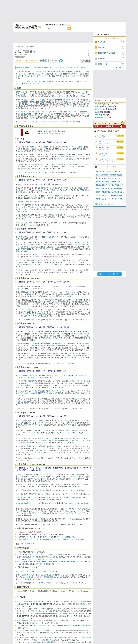Focus the search field containing 少女少年
138x644 pixels.
pos(56,29)
